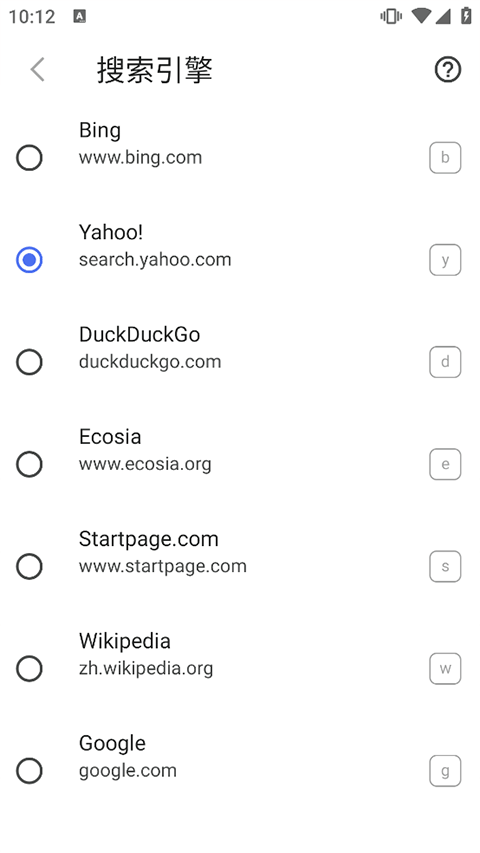Click Ecosia's shortcut badge e
Viewport: 480px width, 853px height.
tap(445, 464)
